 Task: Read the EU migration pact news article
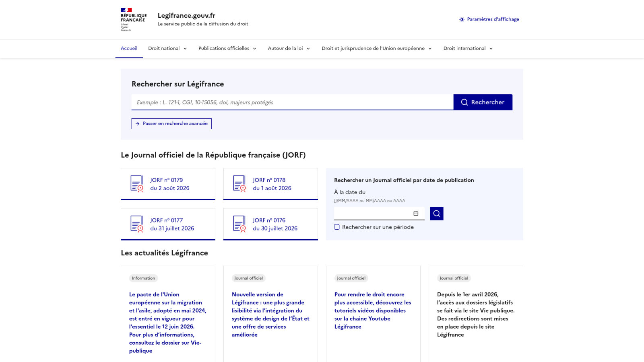(x=168, y=323)
